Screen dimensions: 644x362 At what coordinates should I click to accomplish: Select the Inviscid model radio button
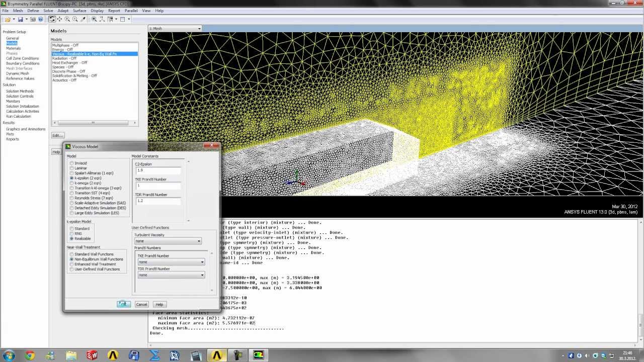(72, 163)
